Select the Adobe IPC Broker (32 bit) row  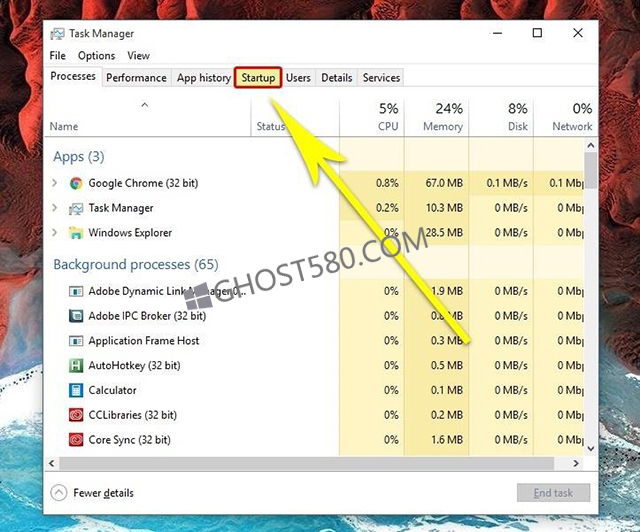314,316
